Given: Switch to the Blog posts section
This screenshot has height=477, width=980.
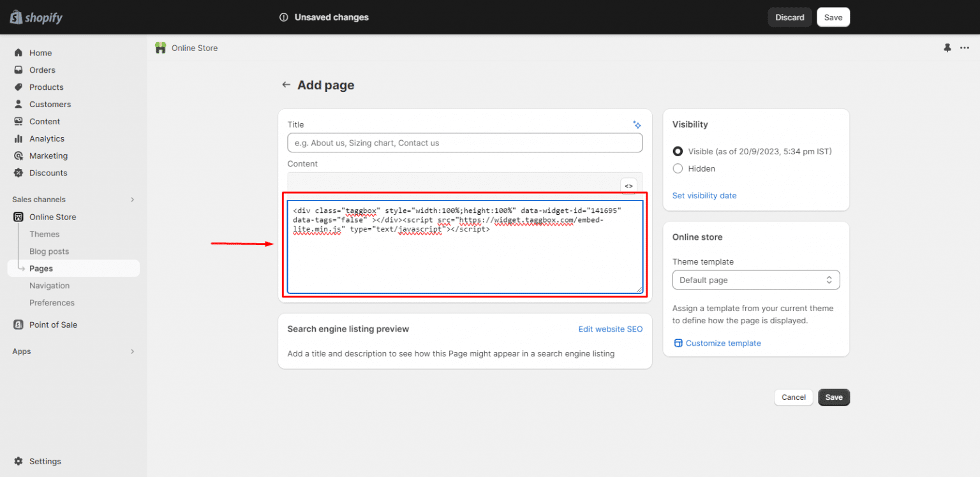Looking at the screenshot, I should click(x=48, y=251).
